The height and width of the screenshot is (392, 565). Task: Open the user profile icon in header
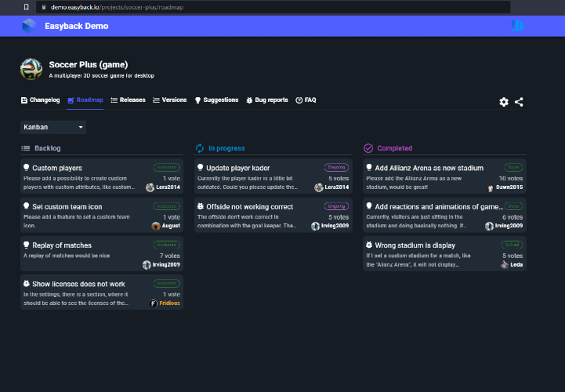517,26
